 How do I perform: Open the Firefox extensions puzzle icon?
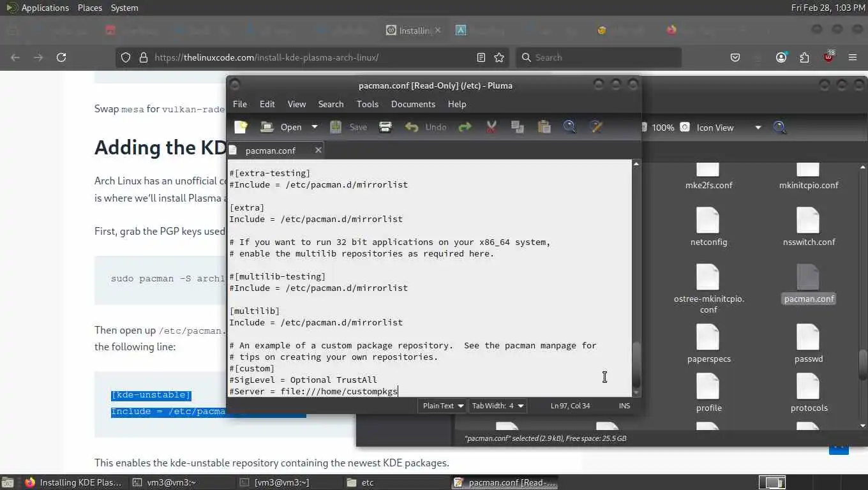pos(804,57)
